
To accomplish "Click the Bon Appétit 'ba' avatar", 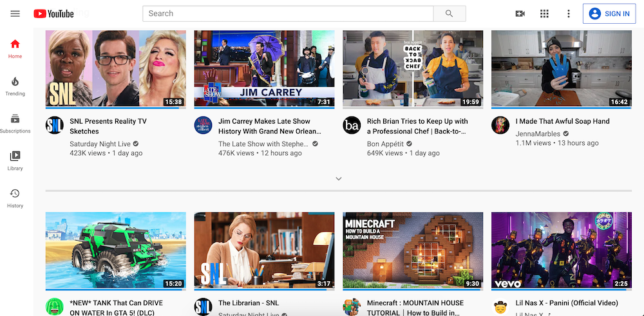I will [x=352, y=125].
